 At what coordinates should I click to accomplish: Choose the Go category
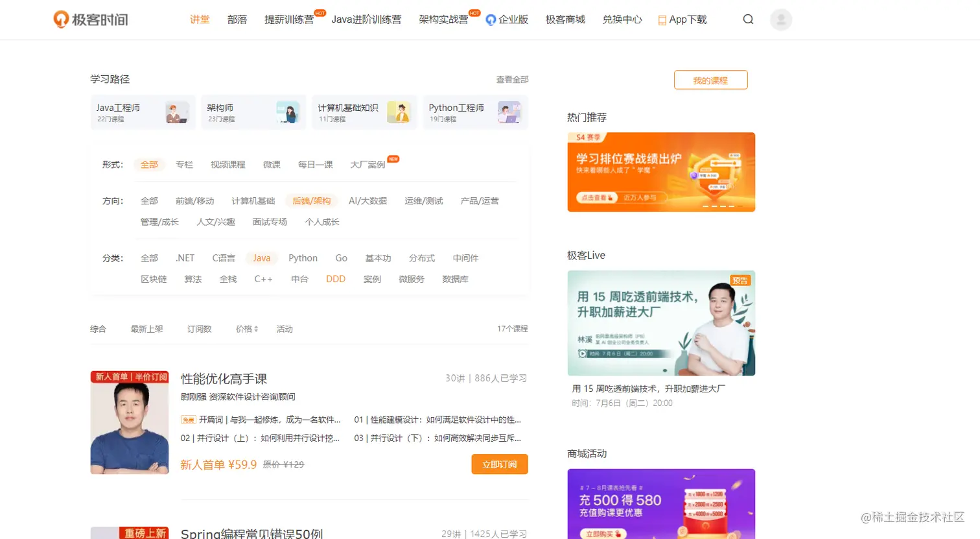(x=341, y=258)
